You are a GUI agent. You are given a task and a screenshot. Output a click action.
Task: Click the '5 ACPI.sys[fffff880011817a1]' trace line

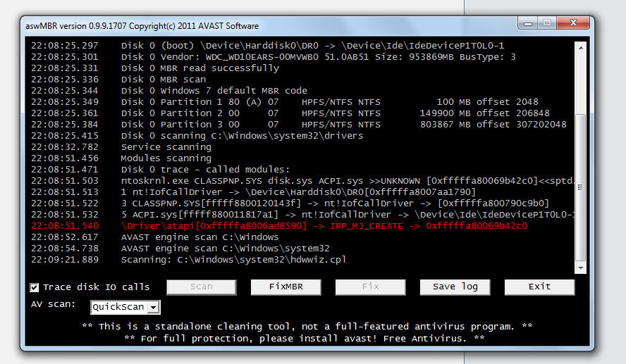[x=303, y=215]
